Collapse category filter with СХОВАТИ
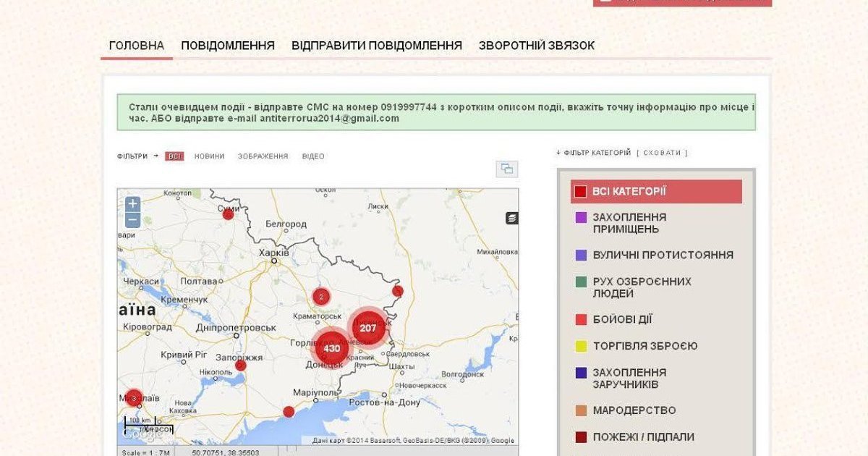Viewport: 868px width, 456px height. [662, 153]
